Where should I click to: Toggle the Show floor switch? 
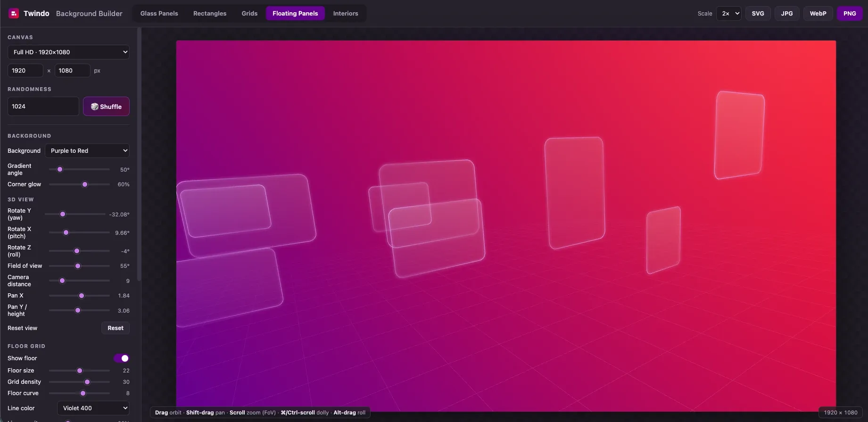point(121,358)
